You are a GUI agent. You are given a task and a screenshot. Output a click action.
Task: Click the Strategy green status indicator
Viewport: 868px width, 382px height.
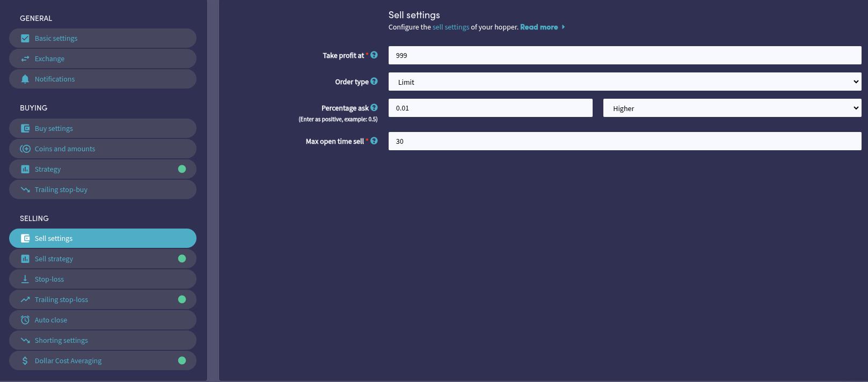[x=182, y=169]
